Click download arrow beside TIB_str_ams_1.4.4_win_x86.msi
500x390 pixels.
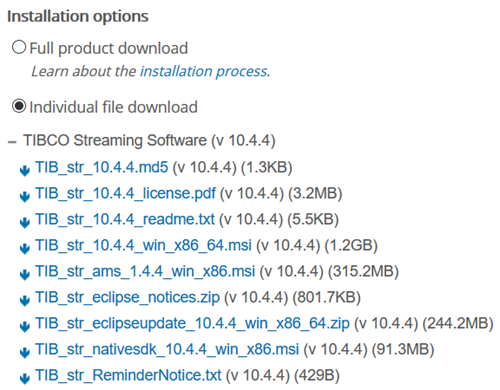(x=25, y=275)
